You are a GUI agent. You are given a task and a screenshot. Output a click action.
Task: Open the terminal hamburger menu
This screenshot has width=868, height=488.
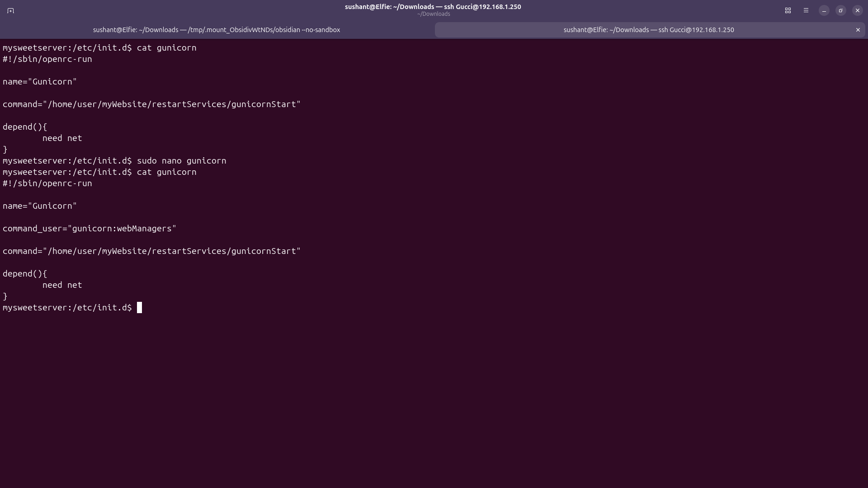coord(806,10)
